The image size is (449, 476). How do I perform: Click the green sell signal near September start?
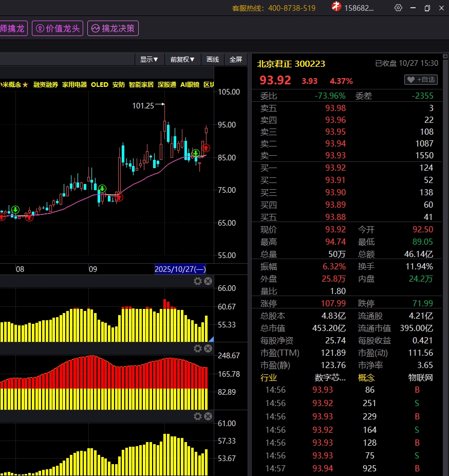102,189
